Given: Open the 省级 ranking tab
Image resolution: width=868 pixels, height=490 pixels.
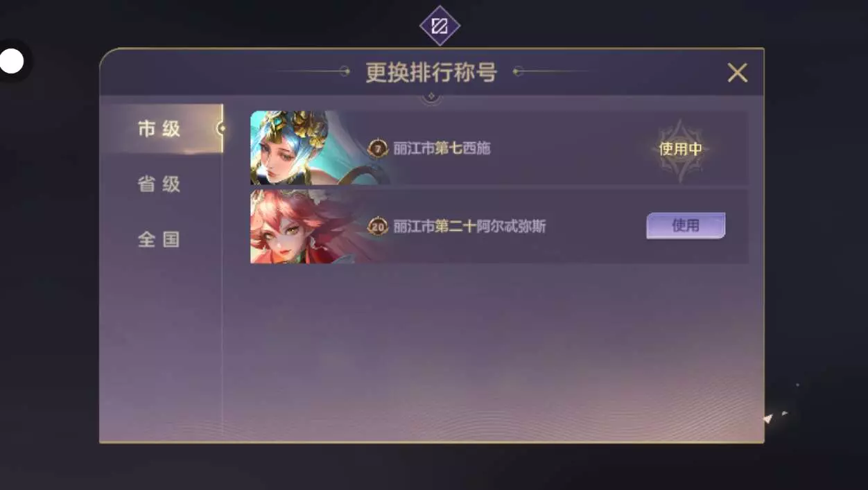Looking at the screenshot, I should (x=159, y=184).
